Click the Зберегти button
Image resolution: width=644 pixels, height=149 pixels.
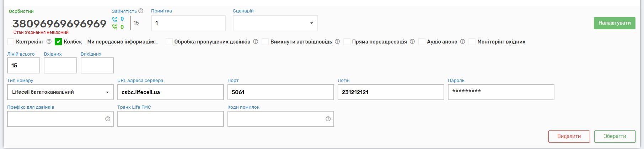pyautogui.click(x=615, y=137)
